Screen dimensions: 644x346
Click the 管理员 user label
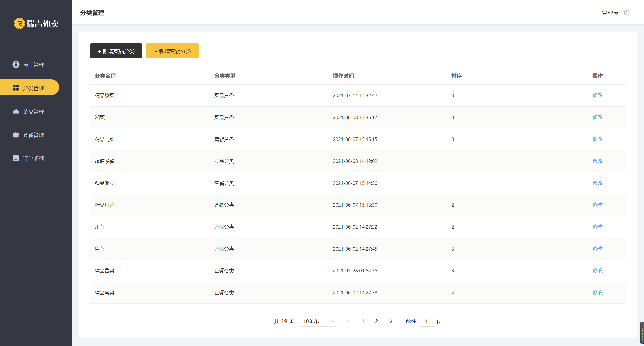point(610,13)
